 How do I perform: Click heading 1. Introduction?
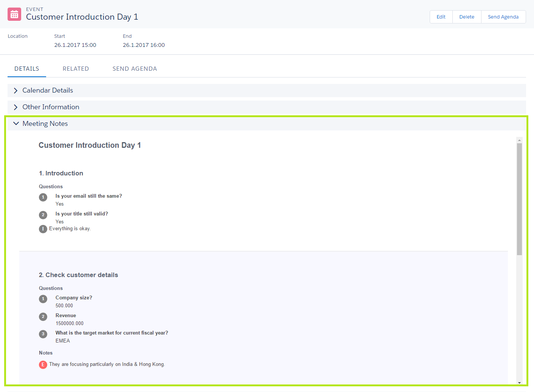61,173
